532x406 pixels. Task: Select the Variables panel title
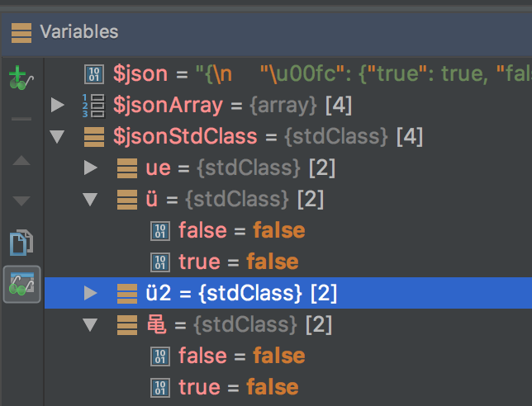click(79, 32)
